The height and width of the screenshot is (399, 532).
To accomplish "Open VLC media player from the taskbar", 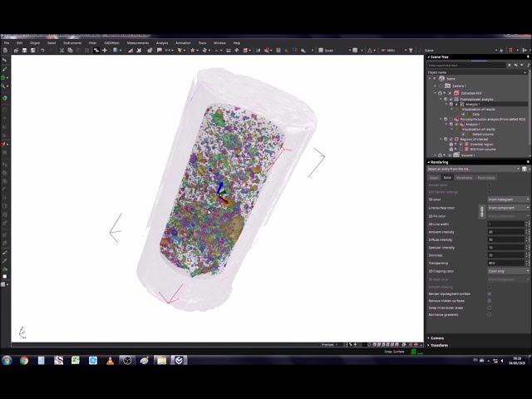I will tap(110, 360).
